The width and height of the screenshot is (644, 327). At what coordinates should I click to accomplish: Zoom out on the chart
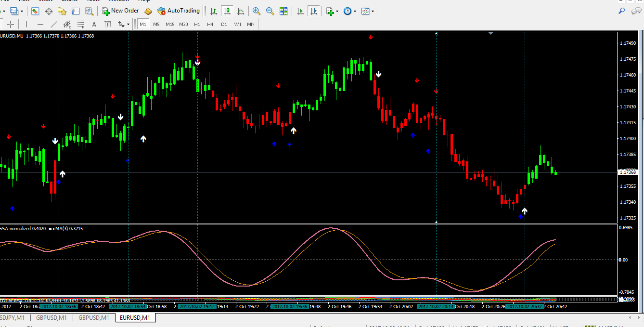270,11
